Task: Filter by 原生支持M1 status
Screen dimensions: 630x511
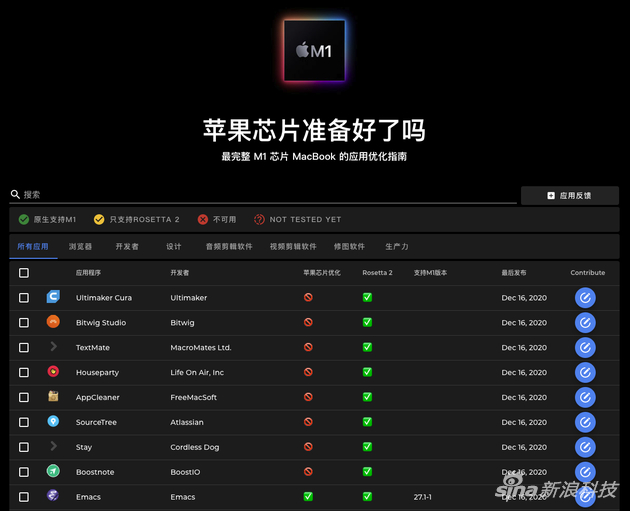Action: pyautogui.click(x=47, y=219)
